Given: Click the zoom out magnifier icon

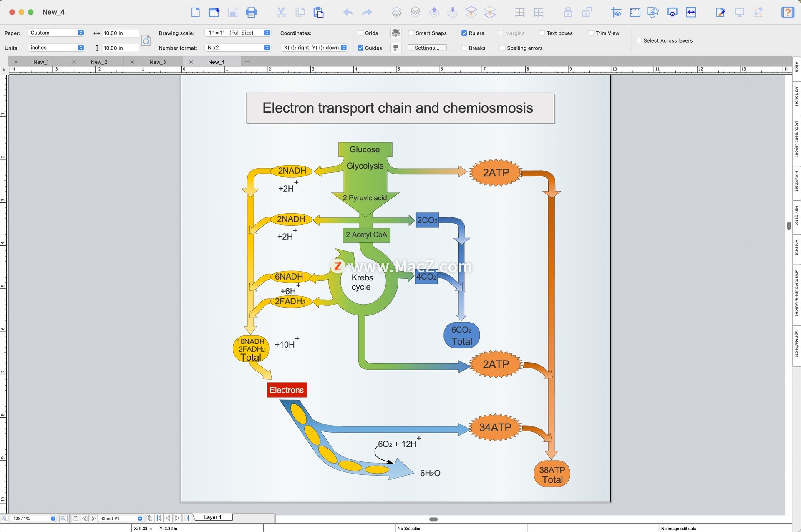Looking at the screenshot, I should tap(4, 518).
